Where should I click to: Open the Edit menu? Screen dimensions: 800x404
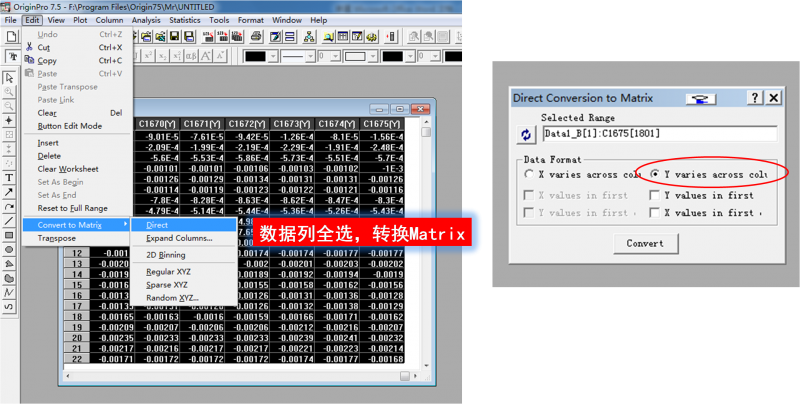click(32, 20)
